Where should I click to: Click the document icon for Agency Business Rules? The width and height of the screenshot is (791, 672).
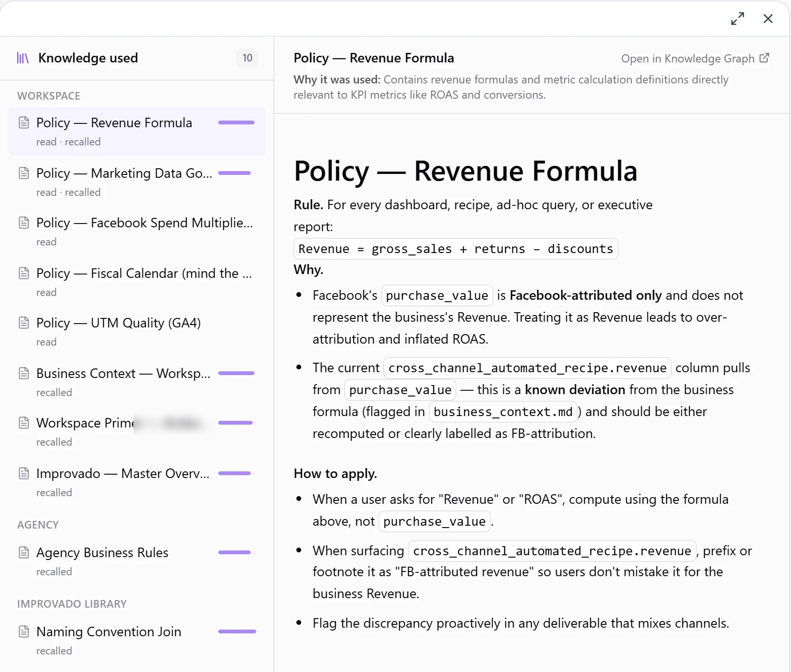pos(24,552)
